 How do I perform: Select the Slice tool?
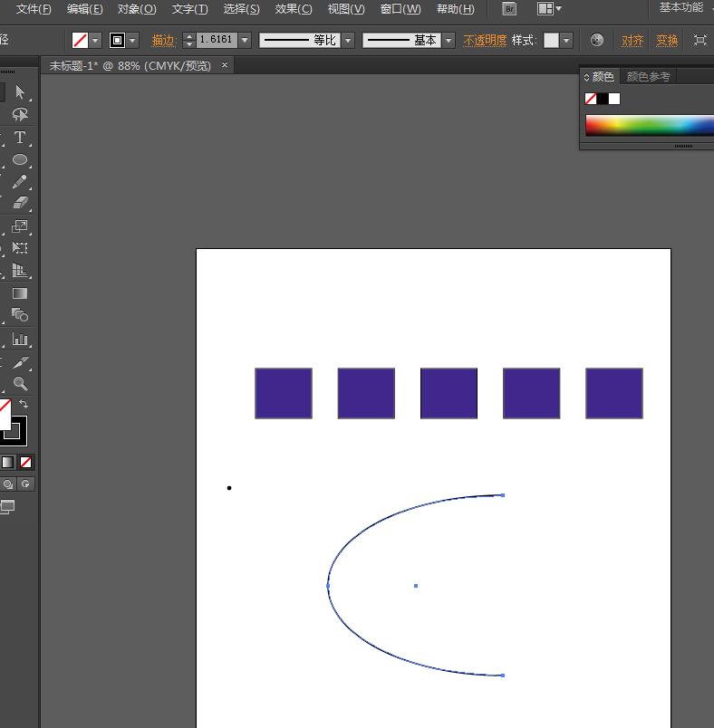(x=20, y=362)
